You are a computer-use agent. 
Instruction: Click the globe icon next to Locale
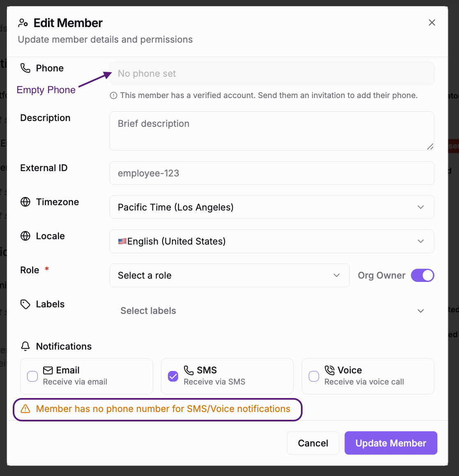click(25, 236)
